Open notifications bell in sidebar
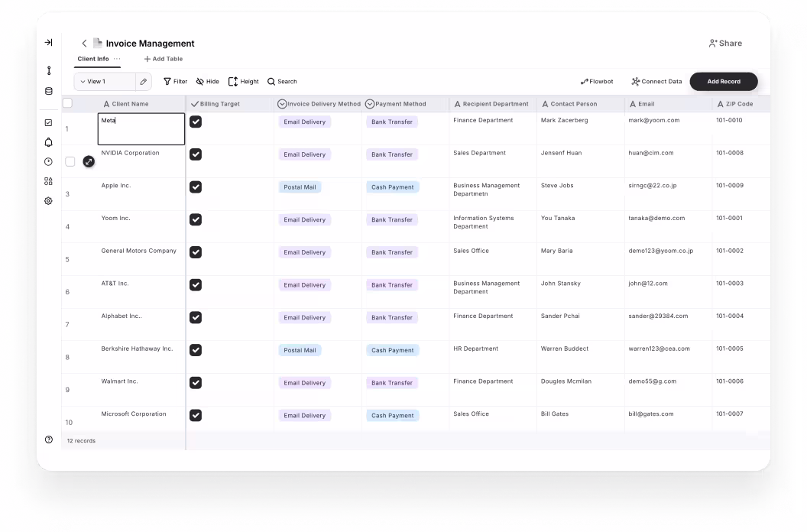807x532 pixels. 48,142
